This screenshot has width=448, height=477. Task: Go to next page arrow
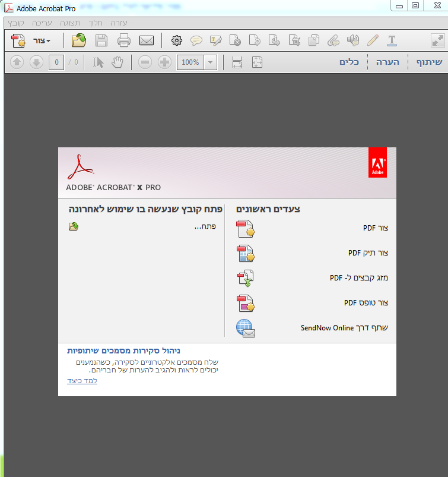[x=36, y=62]
